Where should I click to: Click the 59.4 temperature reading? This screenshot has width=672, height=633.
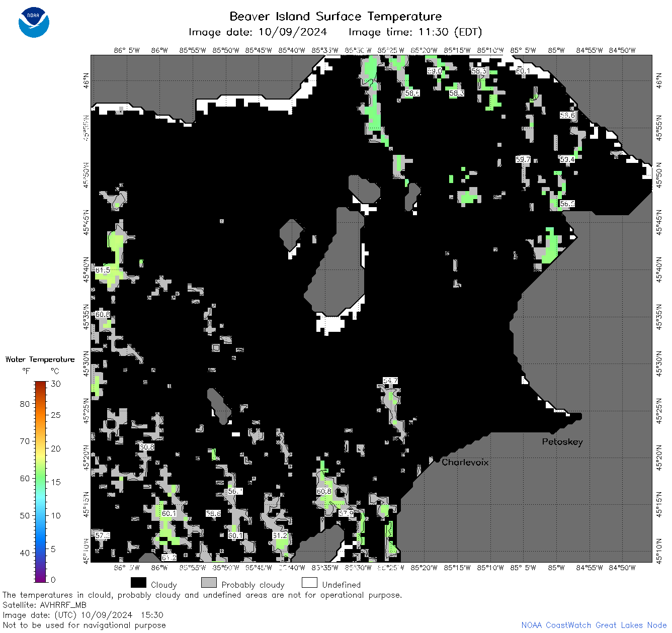pyautogui.click(x=567, y=159)
